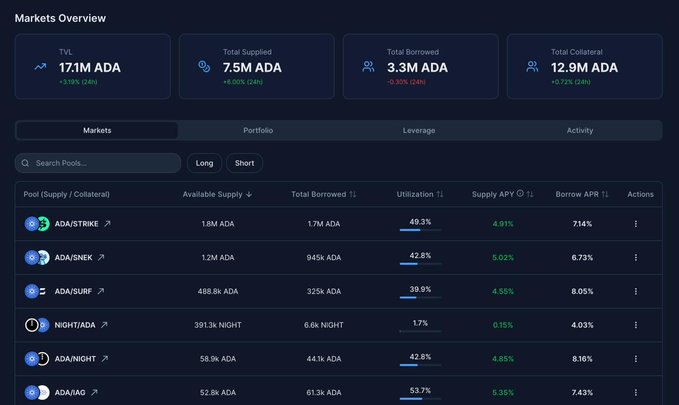Click the 6.6k NIGHT total borrowed cell
Screen dimensions: 679x405
point(324,325)
